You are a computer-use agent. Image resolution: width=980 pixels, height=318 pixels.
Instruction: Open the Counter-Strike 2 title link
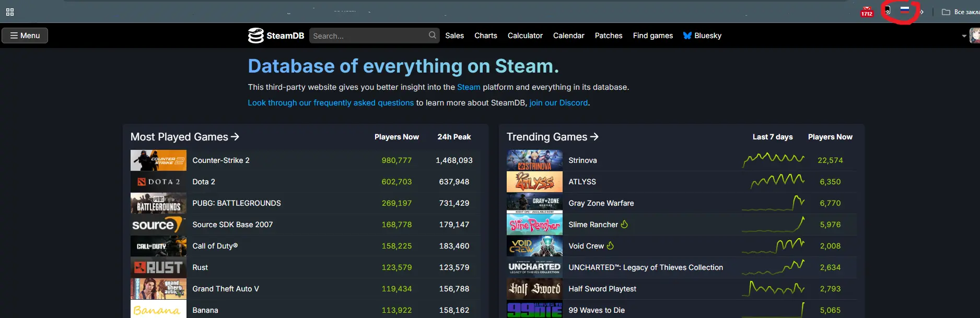pos(221,160)
